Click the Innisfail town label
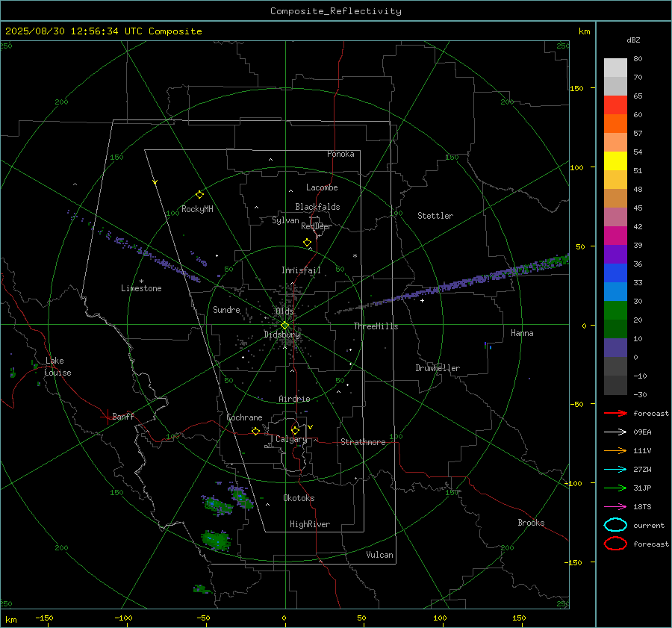 coord(301,270)
